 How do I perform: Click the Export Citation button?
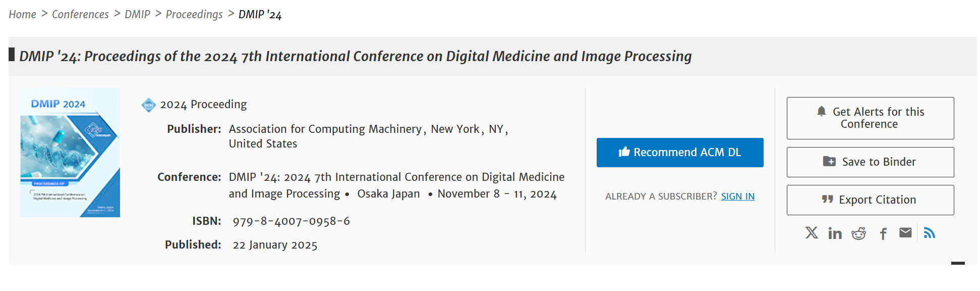click(x=870, y=200)
